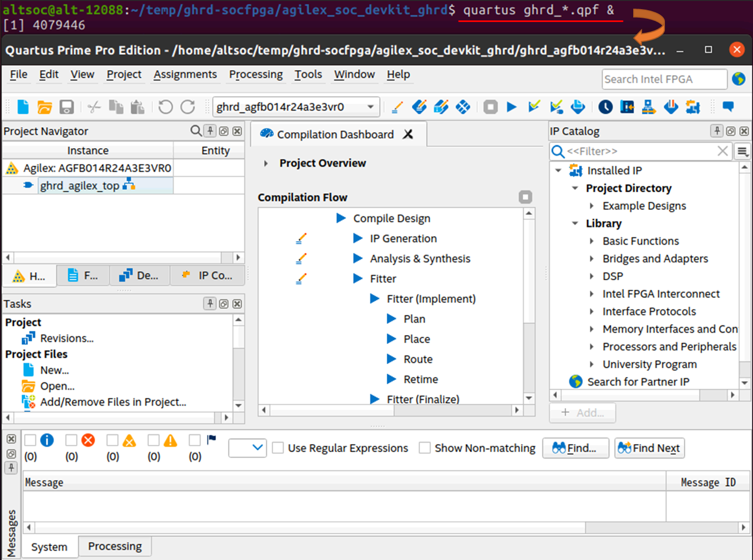Viewport: 753px width, 560px height.
Task: Click the Cut scissors toolbar icon
Action: [94, 107]
